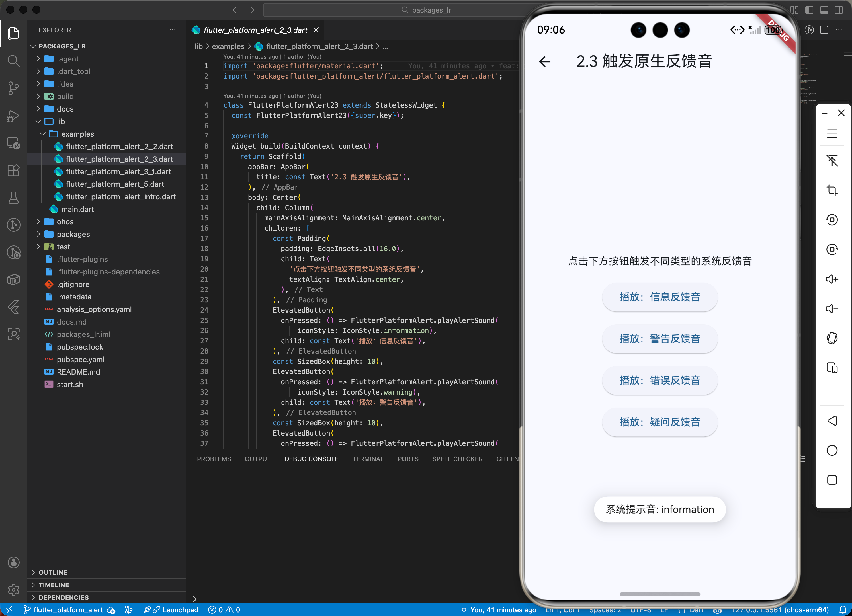Toggle the primary side bar layout button
Viewport: 852px width, 616px height.
[809, 10]
